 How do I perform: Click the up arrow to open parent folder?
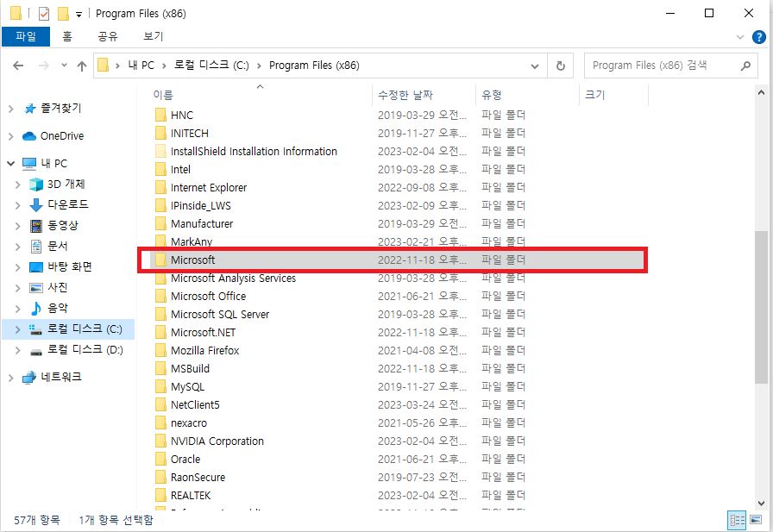click(82, 65)
